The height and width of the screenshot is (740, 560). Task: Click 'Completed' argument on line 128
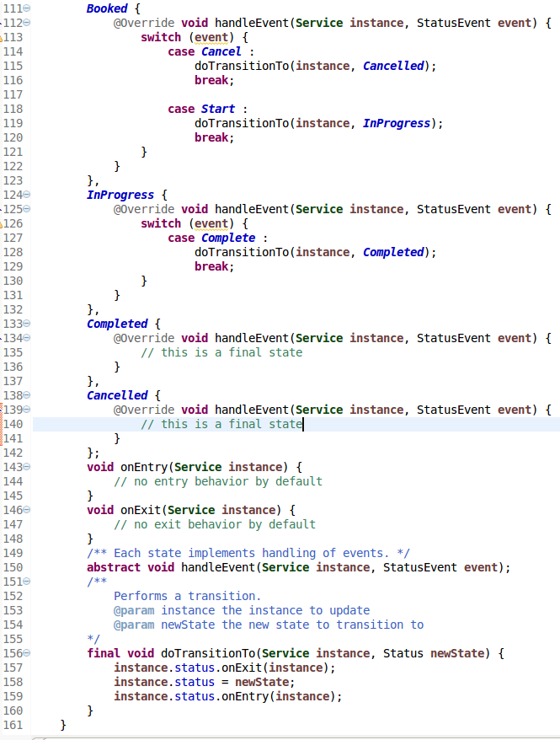pos(393,252)
